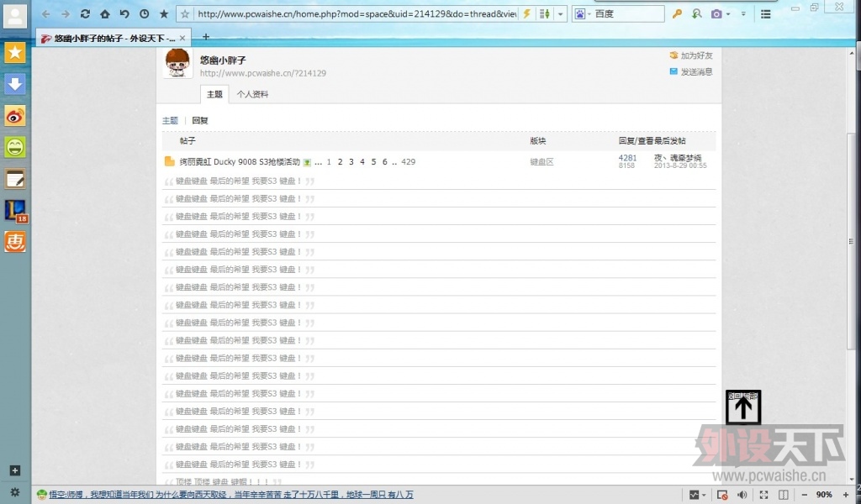Image resolution: width=861 pixels, height=504 pixels.
Task: Click 加为好友 add friend link
Action: click(691, 55)
